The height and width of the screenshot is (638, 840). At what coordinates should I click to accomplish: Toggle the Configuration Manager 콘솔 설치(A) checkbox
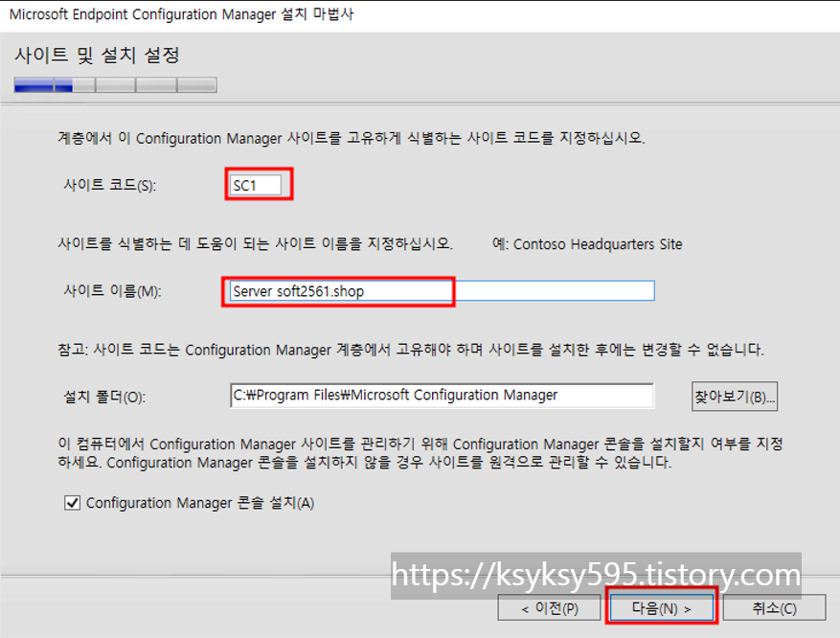(x=73, y=503)
